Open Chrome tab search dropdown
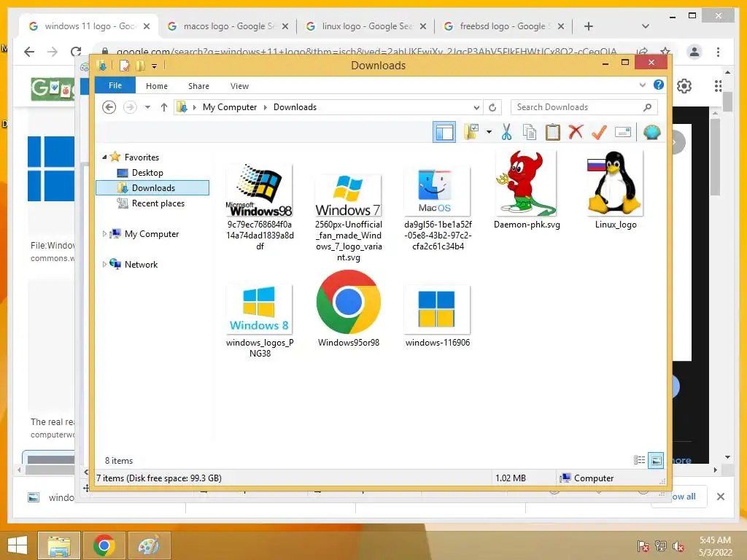 tap(645, 26)
